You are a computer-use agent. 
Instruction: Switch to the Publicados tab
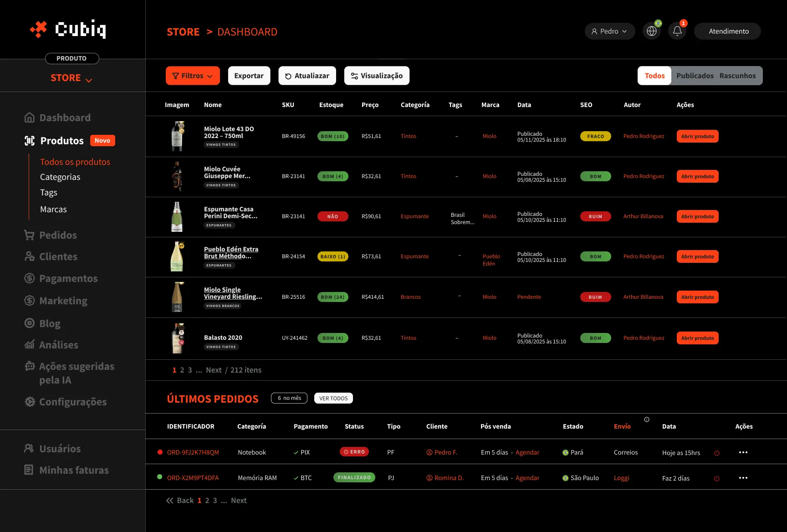click(695, 75)
